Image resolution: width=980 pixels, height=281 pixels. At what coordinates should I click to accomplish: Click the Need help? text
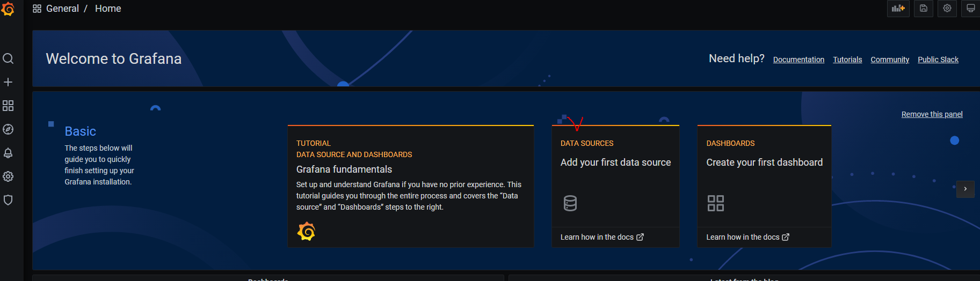737,58
